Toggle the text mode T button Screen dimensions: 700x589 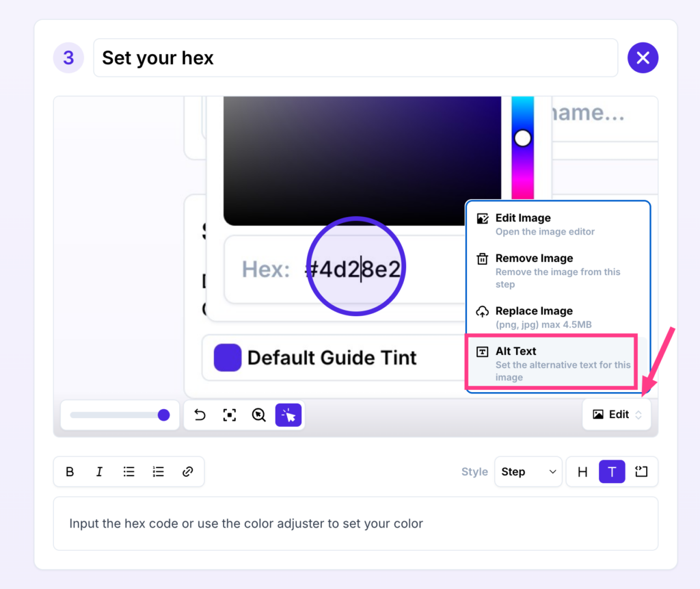click(612, 471)
